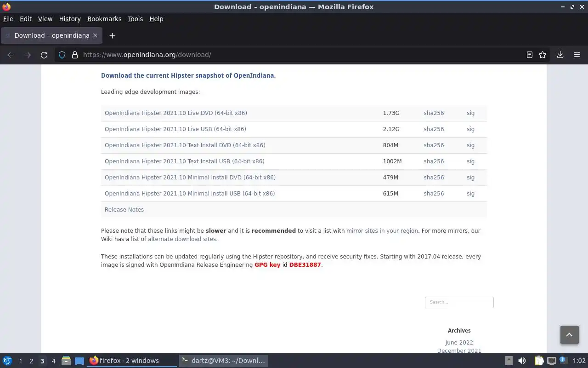Screen dimensions: 588x368
Task: Open the View menu
Action: (x=45, y=19)
